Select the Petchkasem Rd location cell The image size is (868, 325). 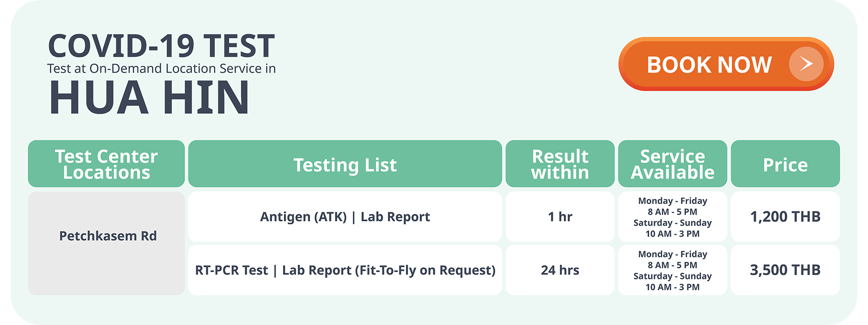click(107, 236)
